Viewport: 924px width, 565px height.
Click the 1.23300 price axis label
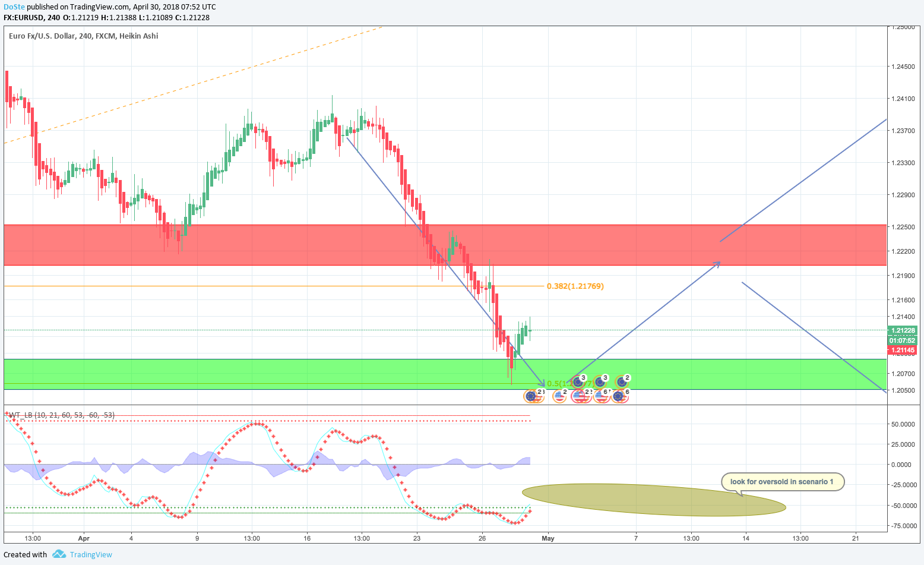[x=903, y=163]
